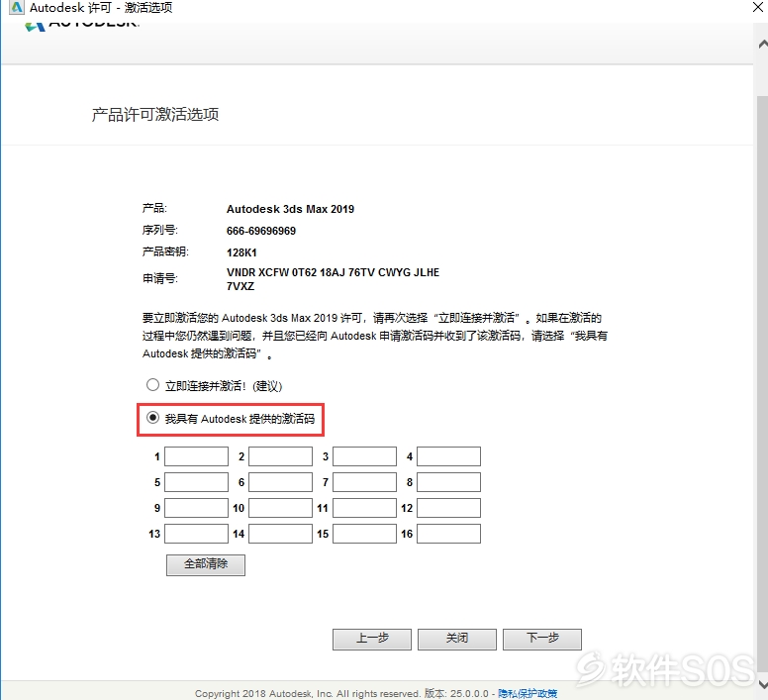The height and width of the screenshot is (700, 768).
Task: Close the Autodesk licensing window
Action: [758, 7]
